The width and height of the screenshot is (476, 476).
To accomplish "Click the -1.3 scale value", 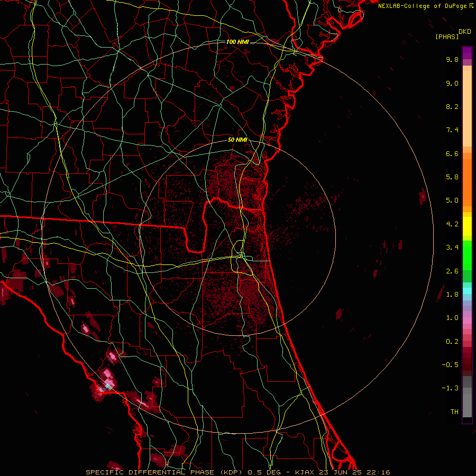I will click(x=450, y=389).
